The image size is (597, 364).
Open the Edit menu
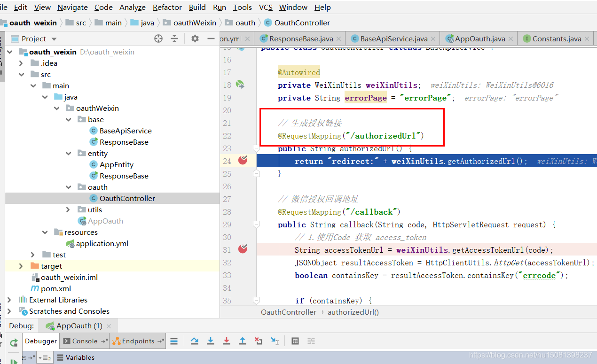click(21, 7)
